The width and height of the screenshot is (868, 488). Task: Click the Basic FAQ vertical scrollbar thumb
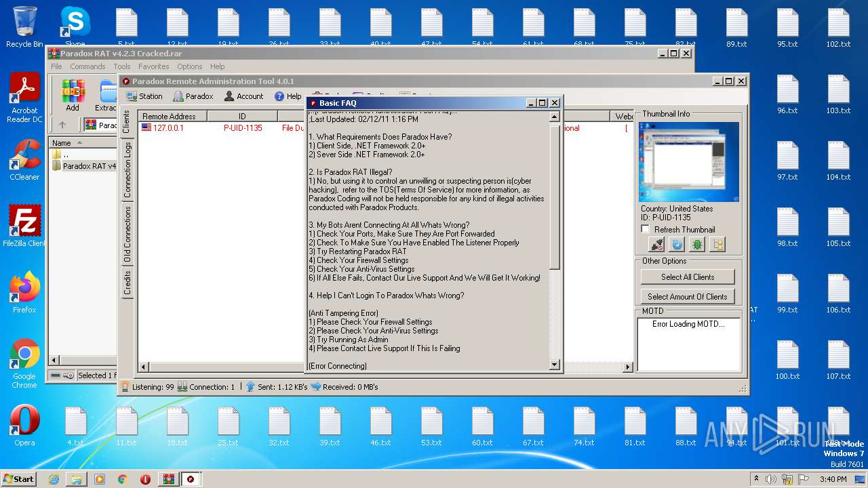click(554, 196)
